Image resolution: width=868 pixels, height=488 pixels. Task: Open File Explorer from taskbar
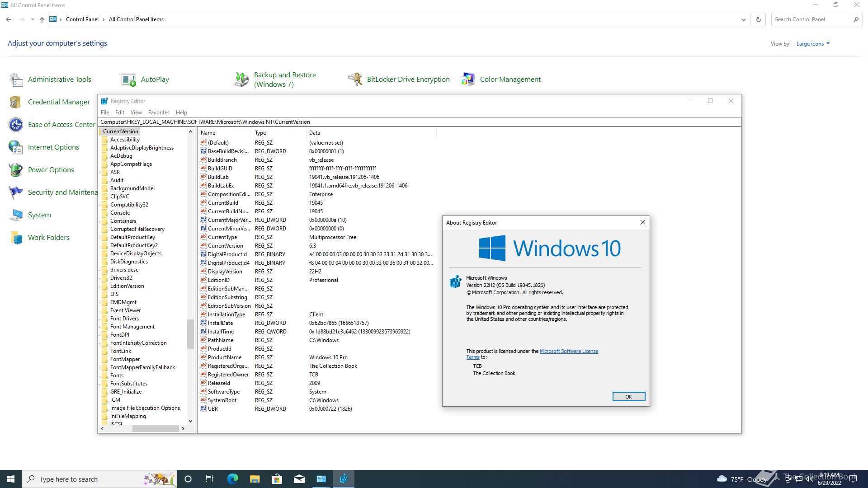coord(255,479)
